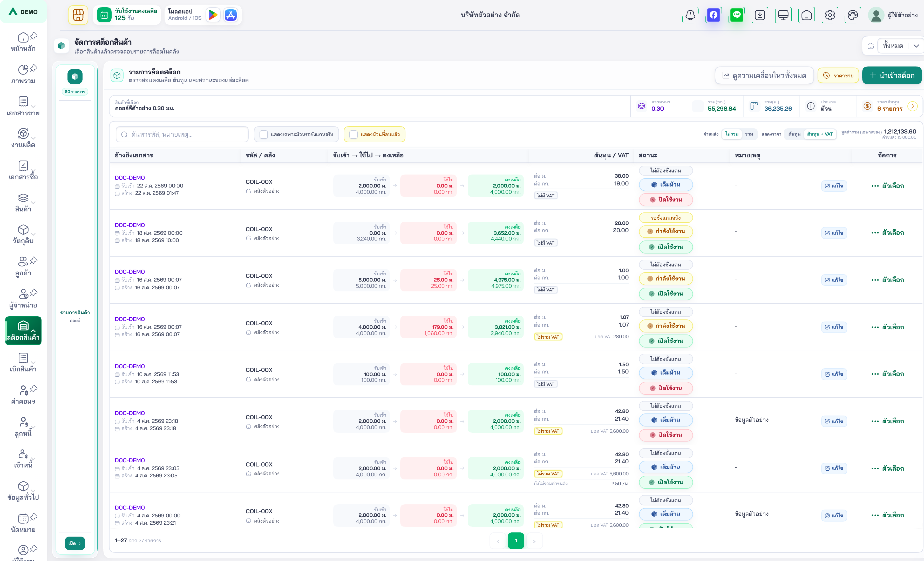Tick แสดงม้วนที่ลบแล้ว checkbox
The image size is (924, 561).
(x=353, y=134)
